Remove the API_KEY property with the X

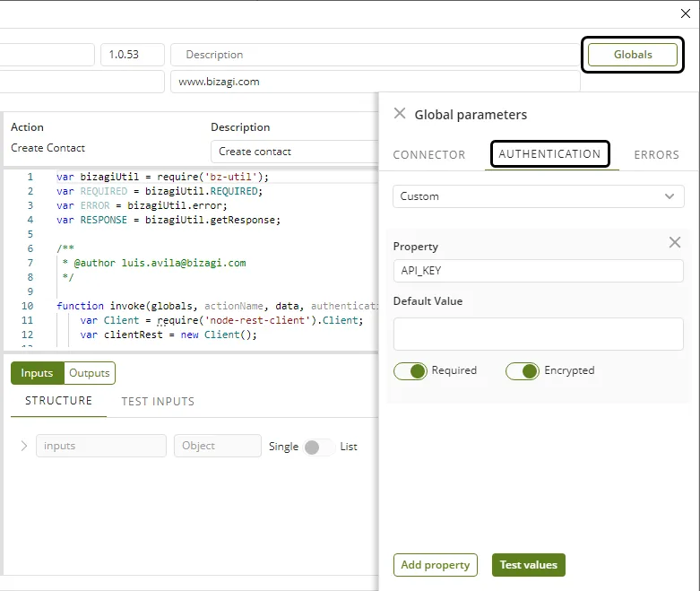point(675,242)
